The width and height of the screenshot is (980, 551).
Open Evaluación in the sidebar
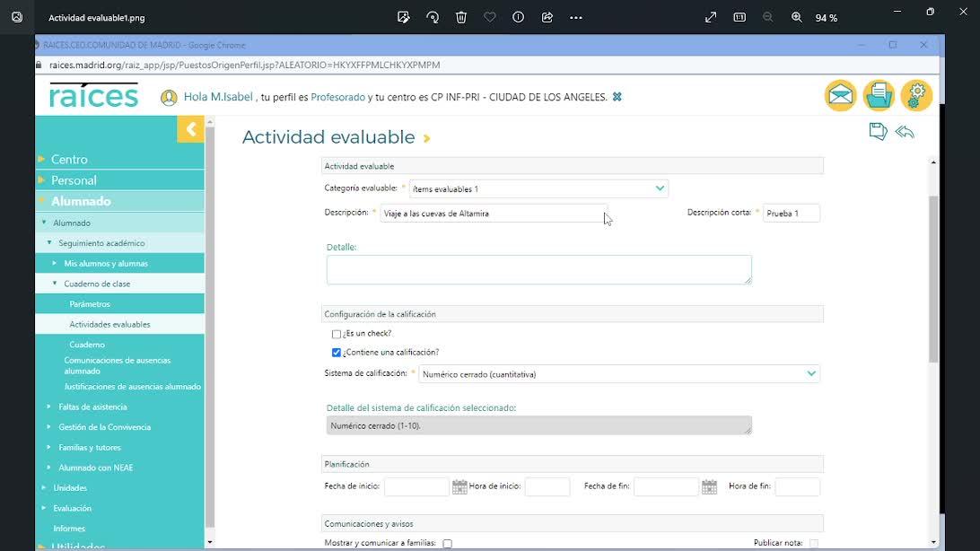[72, 508]
